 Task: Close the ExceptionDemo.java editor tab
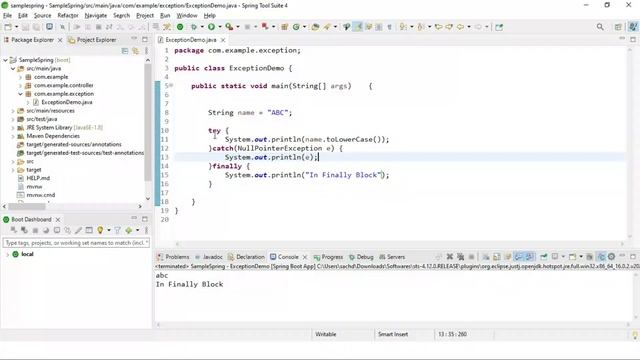tap(223, 40)
